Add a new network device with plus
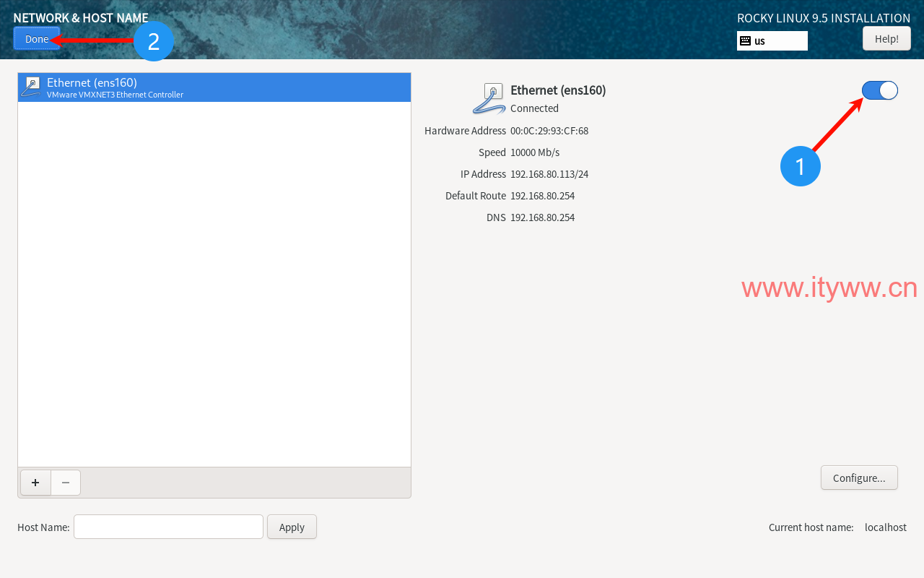Image resolution: width=924 pixels, height=578 pixels. pos(35,483)
